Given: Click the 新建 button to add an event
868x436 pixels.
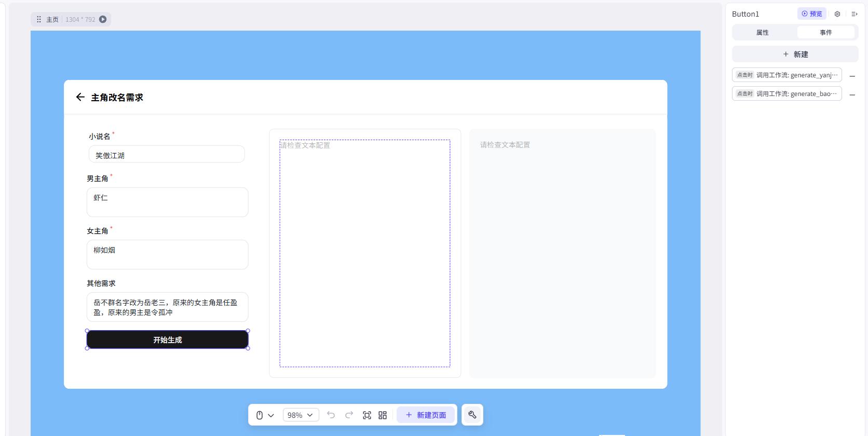Looking at the screenshot, I should (x=795, y=54).
